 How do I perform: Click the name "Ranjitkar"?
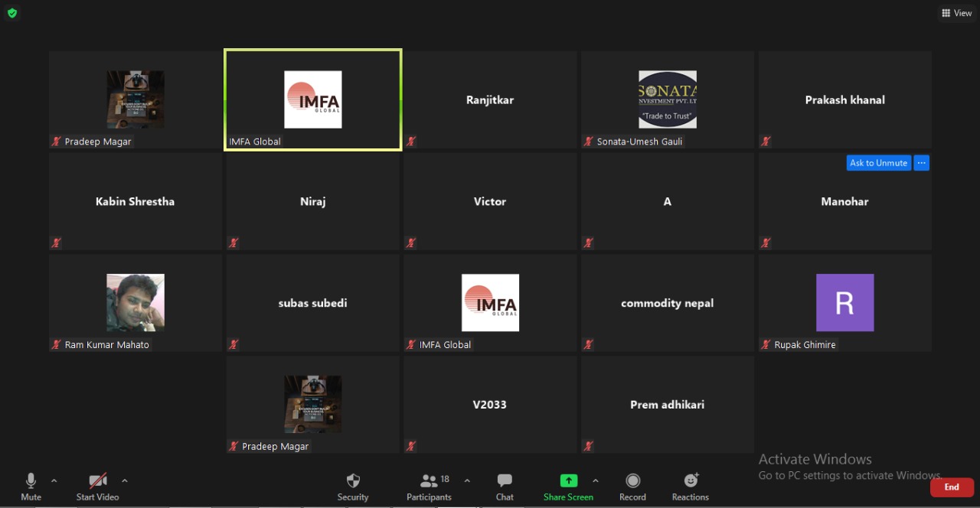(x=490, y=100)
